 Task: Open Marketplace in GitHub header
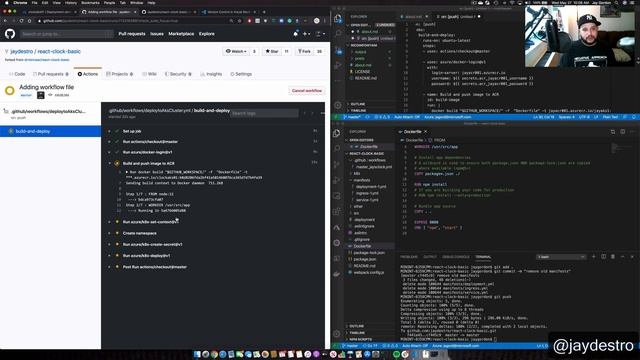pos(181,34)
